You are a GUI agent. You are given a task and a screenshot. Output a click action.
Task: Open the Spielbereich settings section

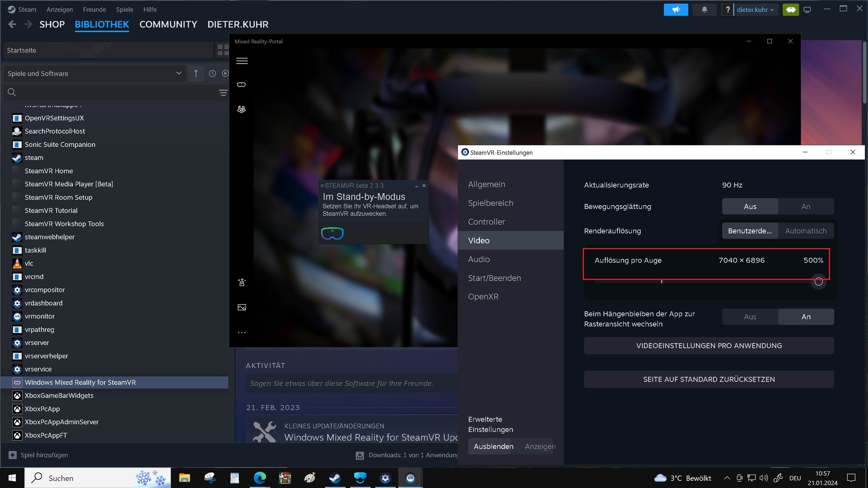[x=510, y=203]
